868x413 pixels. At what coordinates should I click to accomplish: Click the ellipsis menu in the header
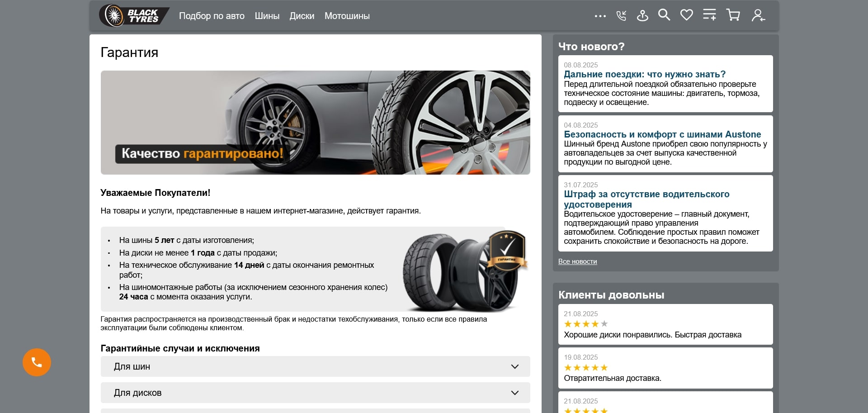pos(600,16)
